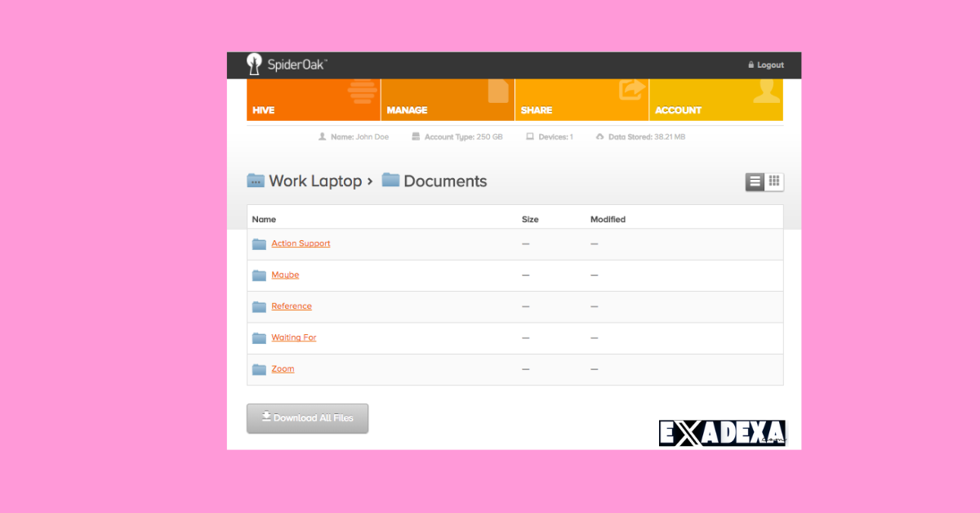Toggle list view display

[x=754, y=181]
